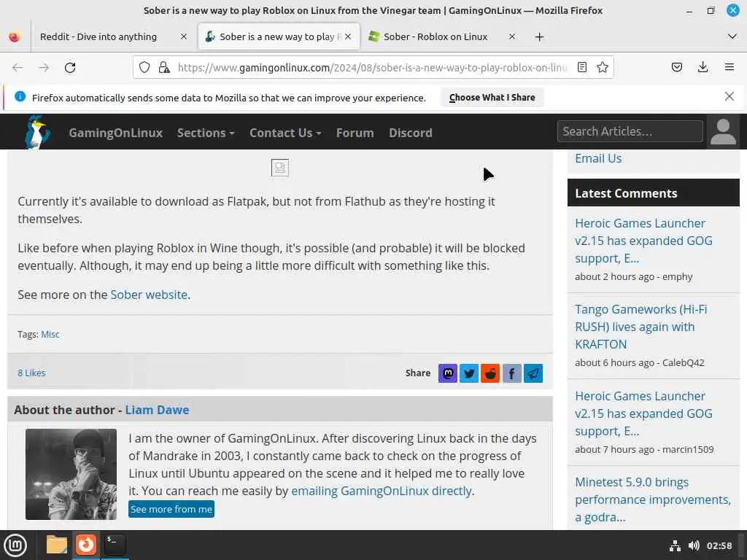This screenshot has width=747, height=560.
Task: Open the tracking protection shield icon
Action: (144, 68)
